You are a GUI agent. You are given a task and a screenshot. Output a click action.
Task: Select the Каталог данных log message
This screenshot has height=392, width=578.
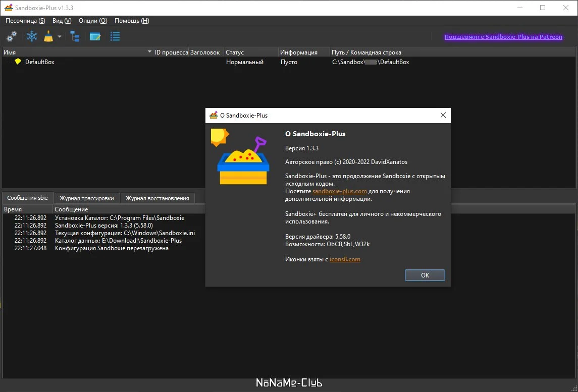[x=118, y=241]
